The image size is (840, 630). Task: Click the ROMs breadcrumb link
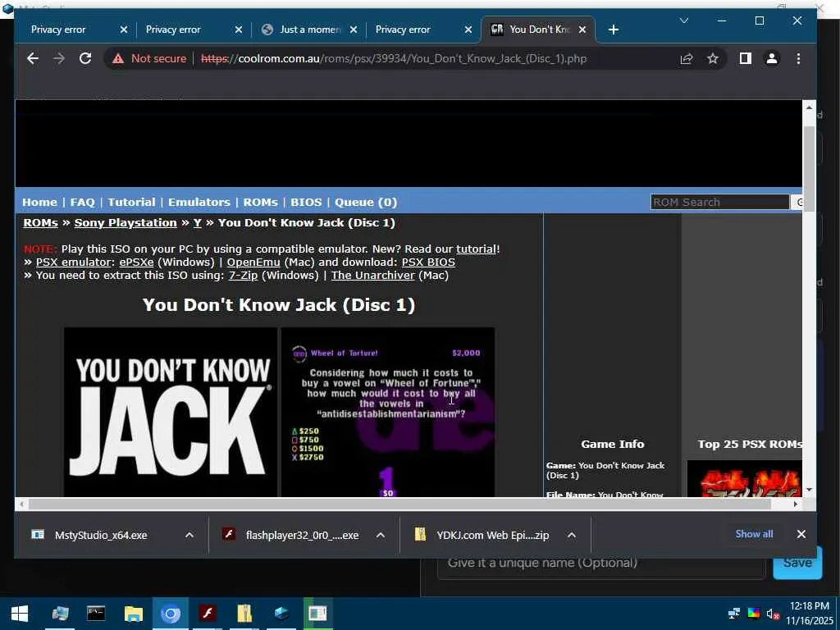tap(40, 223)
